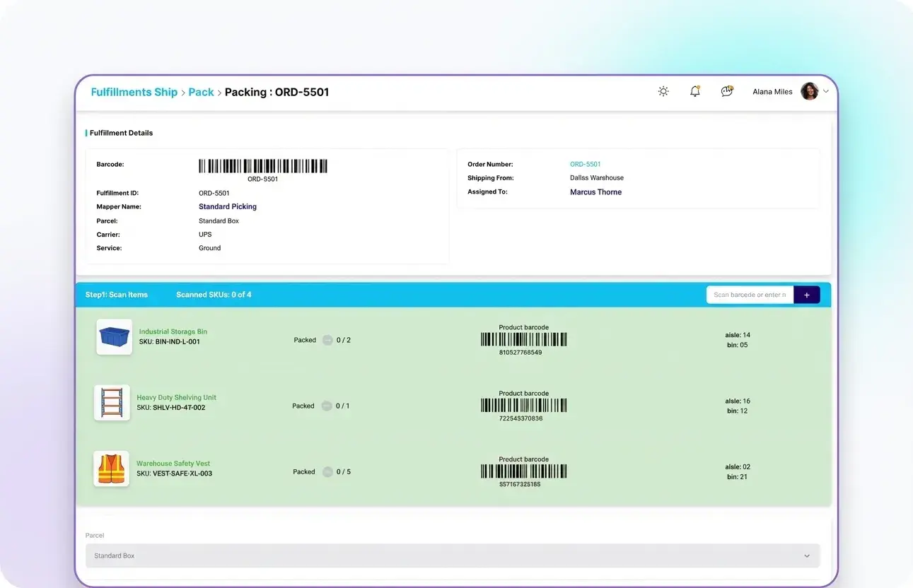Toggle packed status circle for Warehouse Safety Vest
913x588 pixels.
pos(327,472)
